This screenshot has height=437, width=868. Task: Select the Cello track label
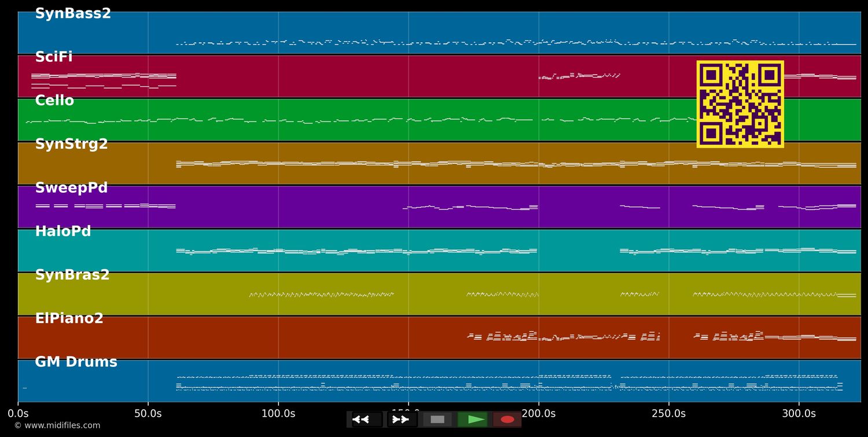point(54,101)
